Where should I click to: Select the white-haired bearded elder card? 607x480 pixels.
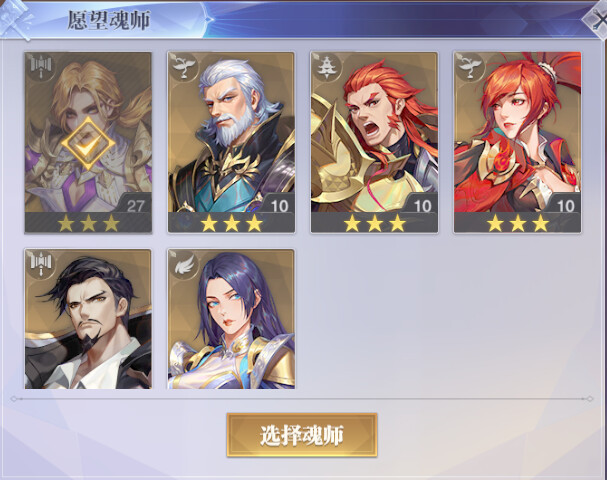(231, 142)
